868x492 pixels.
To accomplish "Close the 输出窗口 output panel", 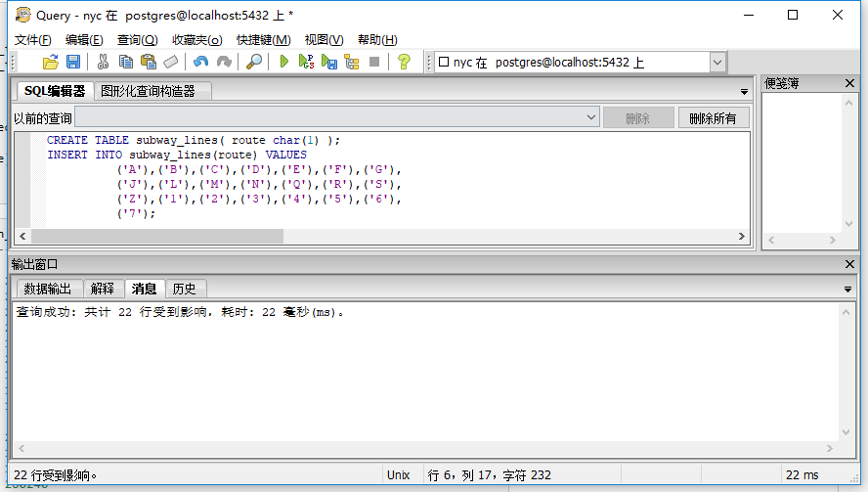I will pyautogui.click(x=849, y=264).
